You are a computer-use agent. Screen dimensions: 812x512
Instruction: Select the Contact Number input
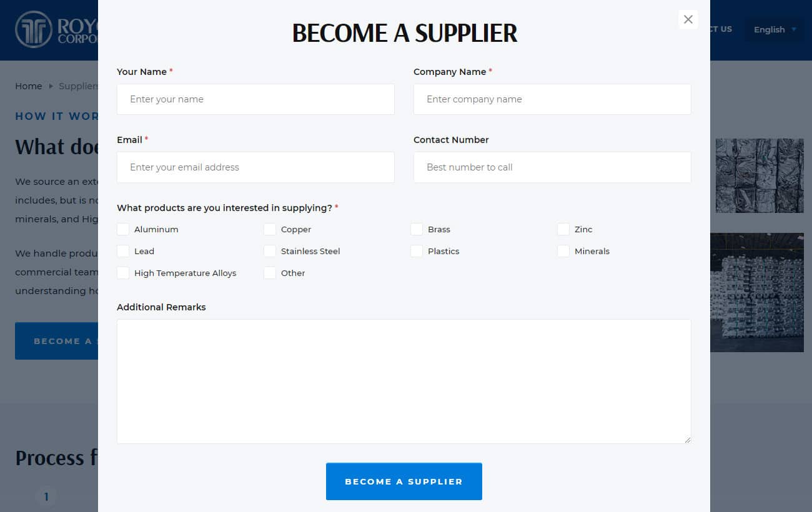coord(552,167)
